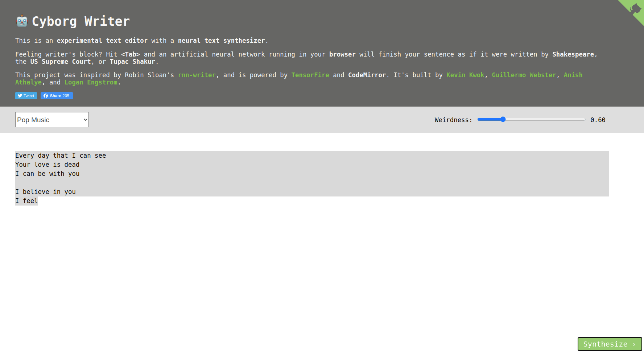
Task: Place cursor after "I feel" text
Action: 38,201
